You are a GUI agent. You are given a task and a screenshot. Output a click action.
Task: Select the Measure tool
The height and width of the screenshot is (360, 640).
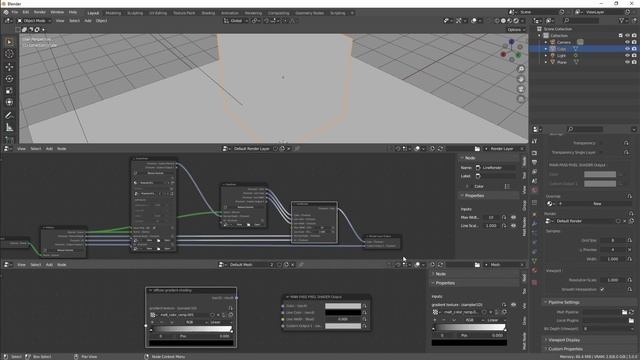[x=9, y=128]
